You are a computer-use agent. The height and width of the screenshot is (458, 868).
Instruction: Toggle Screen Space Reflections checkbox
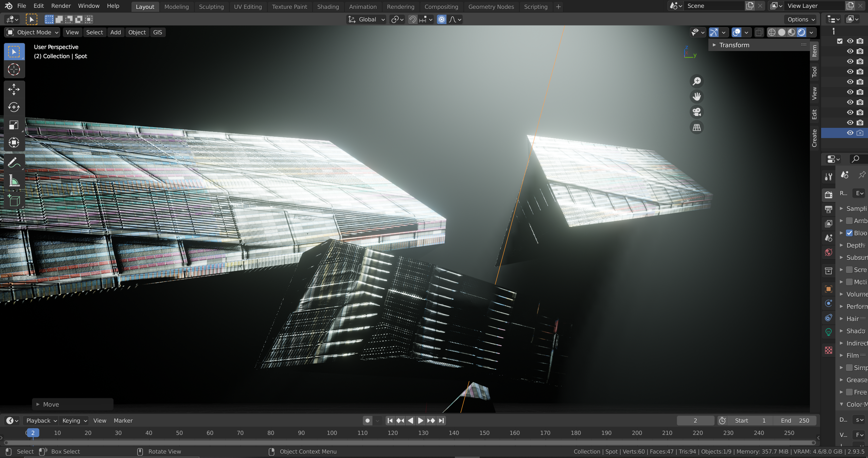[x=849, y=270]
